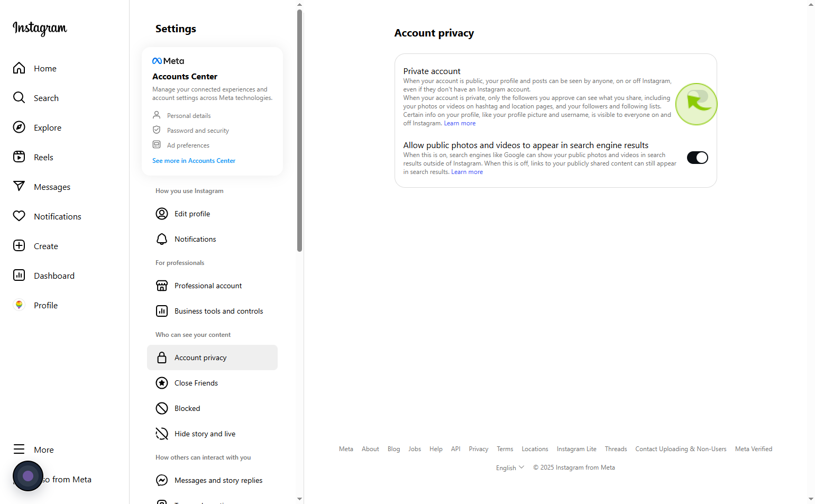815x504 pixels.
Task: Open the Help footer link
Action: 436,449
